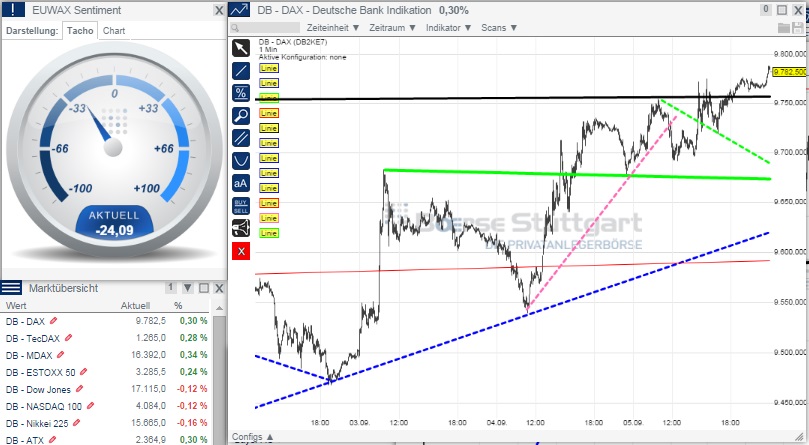Click the pencil icon next to DB - DAX
809x445 pixels.
tap(53, 321)
